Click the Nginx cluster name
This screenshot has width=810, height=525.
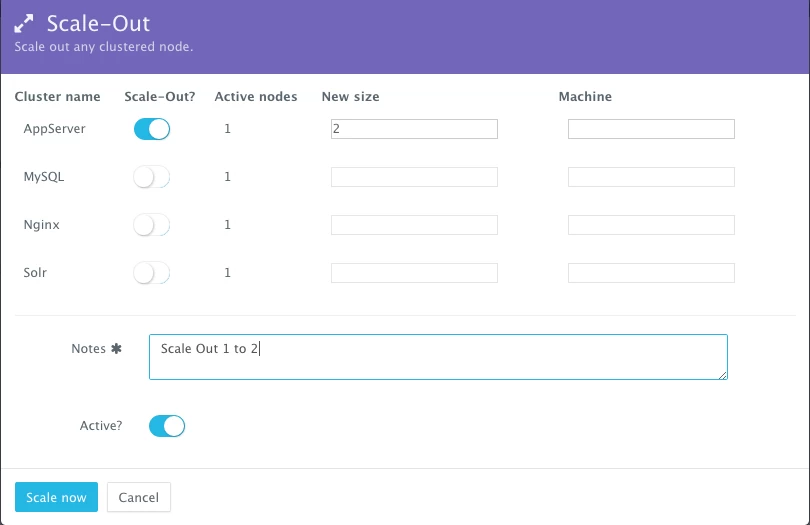41,225
